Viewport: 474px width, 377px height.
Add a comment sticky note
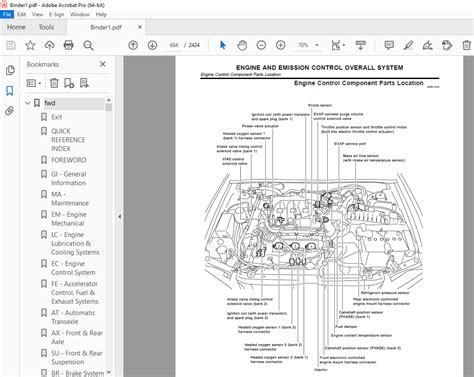pos(389,45)
